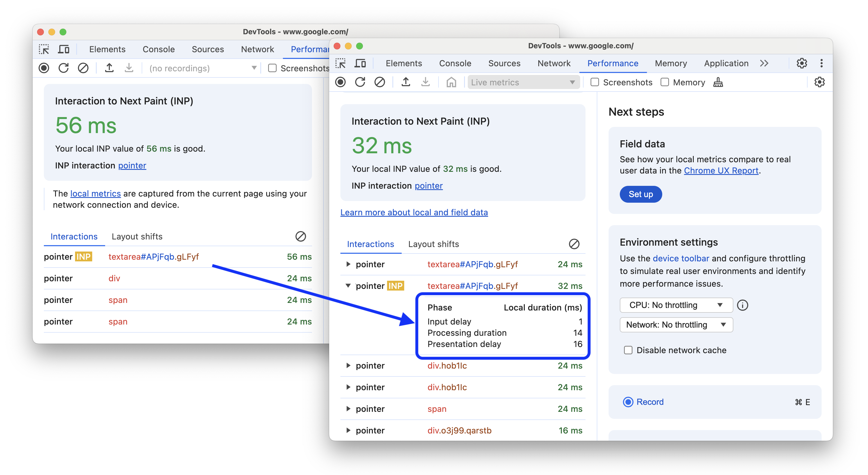Click the settings gear icon in DevTools
Viewport: 868px width, 475px height.
802,63
